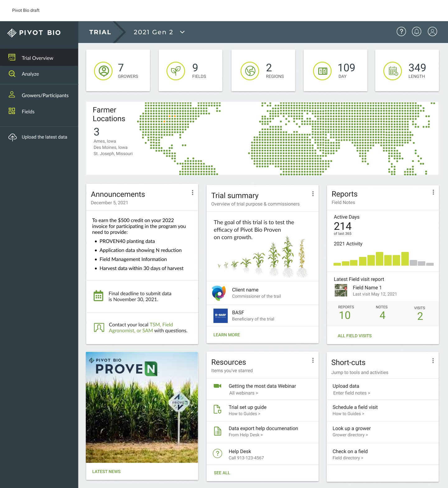
Task: Click the Growers stat icon
Action: click(103, 71)
